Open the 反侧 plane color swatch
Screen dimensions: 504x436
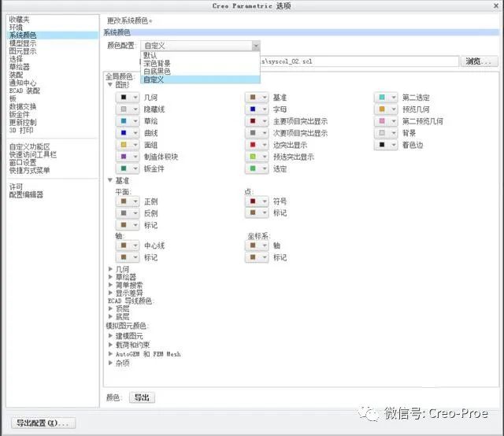(x=128, y=213)
